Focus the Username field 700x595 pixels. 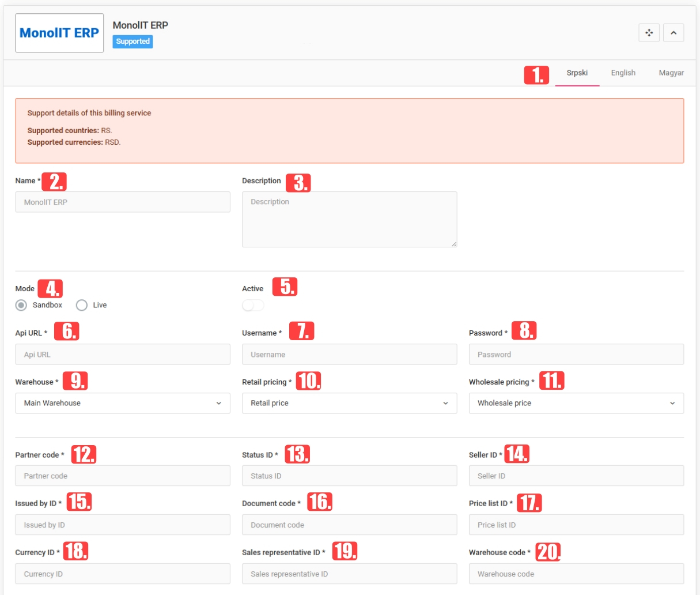coord(349,355)
